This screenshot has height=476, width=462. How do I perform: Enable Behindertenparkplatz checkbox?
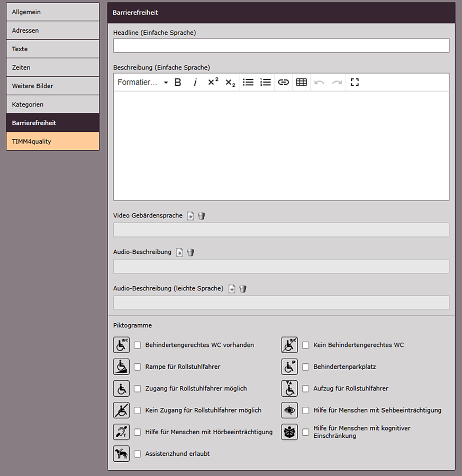click(x=305, y=367)
